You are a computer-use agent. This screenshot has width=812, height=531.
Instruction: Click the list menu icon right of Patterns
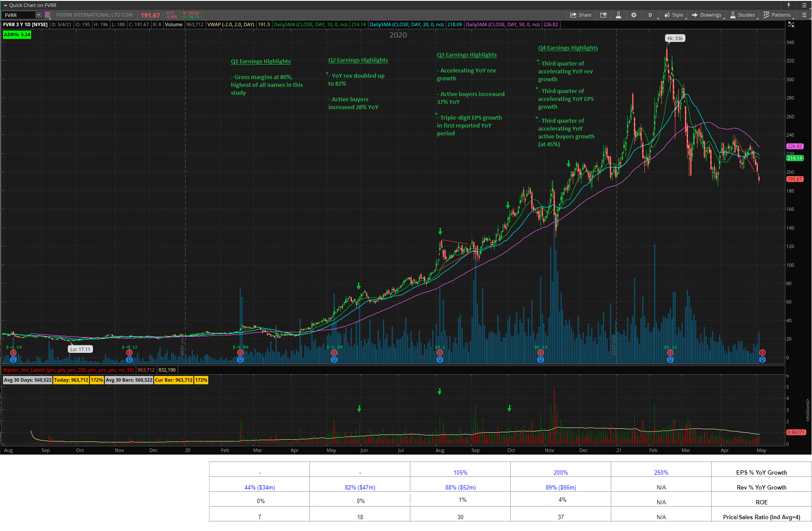click(x=804, y=15)
